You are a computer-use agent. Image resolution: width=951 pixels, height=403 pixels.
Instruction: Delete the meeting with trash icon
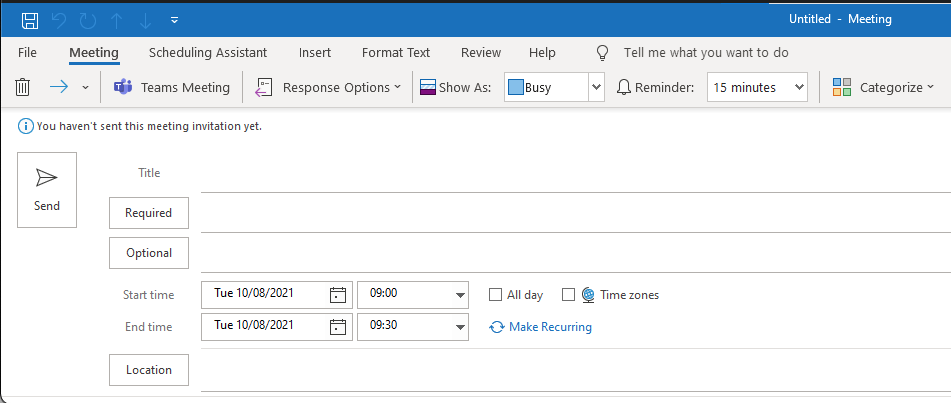[22, 87]
